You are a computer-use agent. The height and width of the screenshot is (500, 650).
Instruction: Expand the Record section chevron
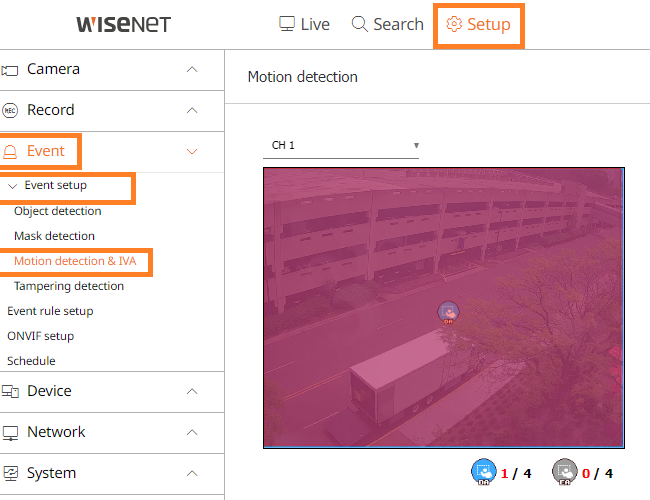tap(192, 111)
